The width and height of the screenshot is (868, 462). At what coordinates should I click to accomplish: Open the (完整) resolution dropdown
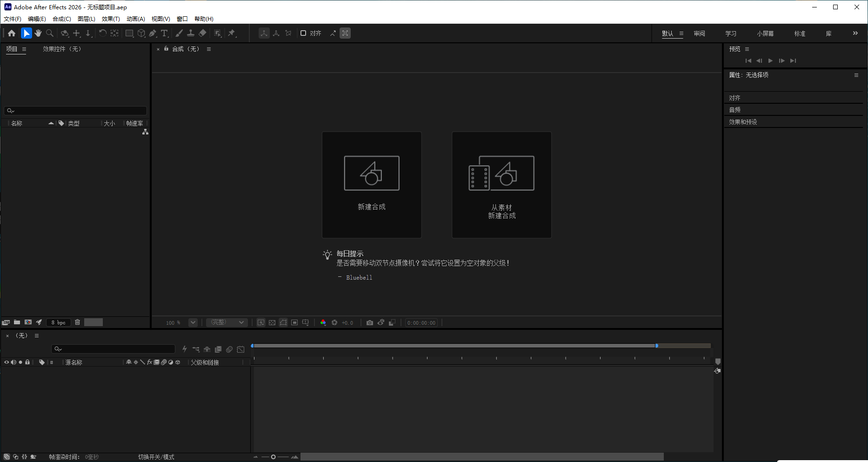point(227,322)
